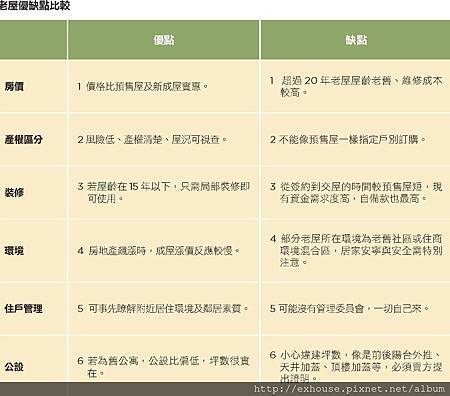Select text 不能像預售屋一樣指定戶別訂購
Viewport: 450px width, 396px height.
click(x=348, y=139)
